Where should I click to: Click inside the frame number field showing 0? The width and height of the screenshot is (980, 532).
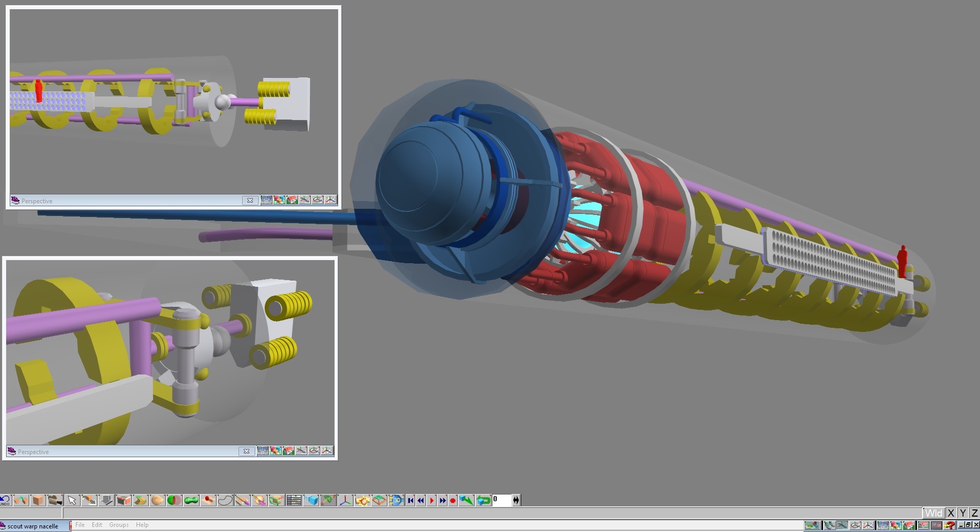pos(500,500)
